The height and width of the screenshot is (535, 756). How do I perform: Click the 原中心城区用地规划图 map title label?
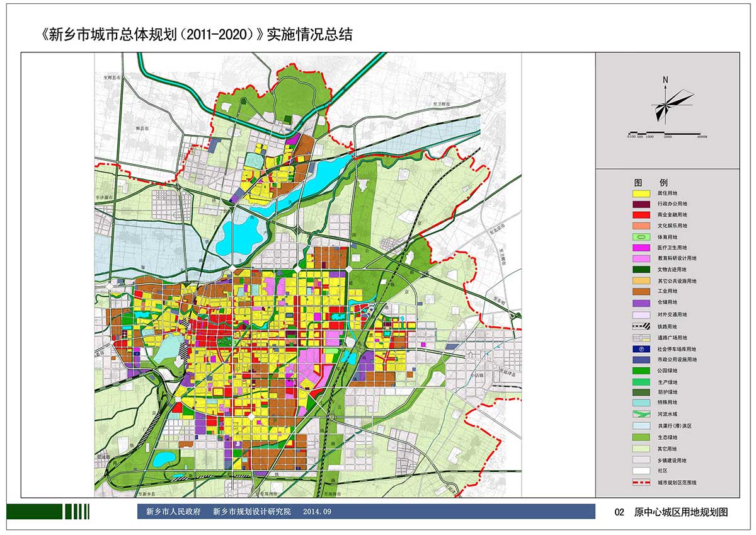click(x=680, y=512)
